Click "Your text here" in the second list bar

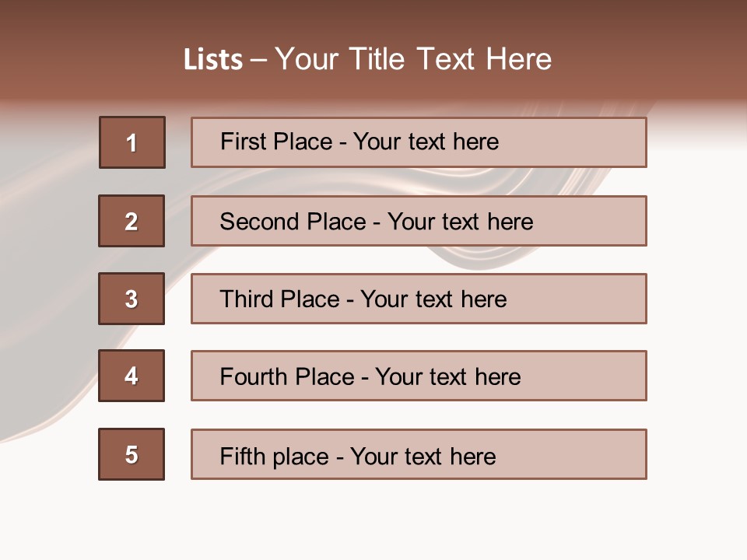click(x=461, y=222)
